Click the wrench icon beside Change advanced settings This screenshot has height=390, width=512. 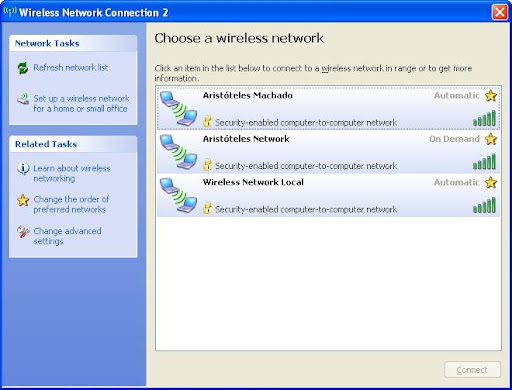[x=23, y=232]
